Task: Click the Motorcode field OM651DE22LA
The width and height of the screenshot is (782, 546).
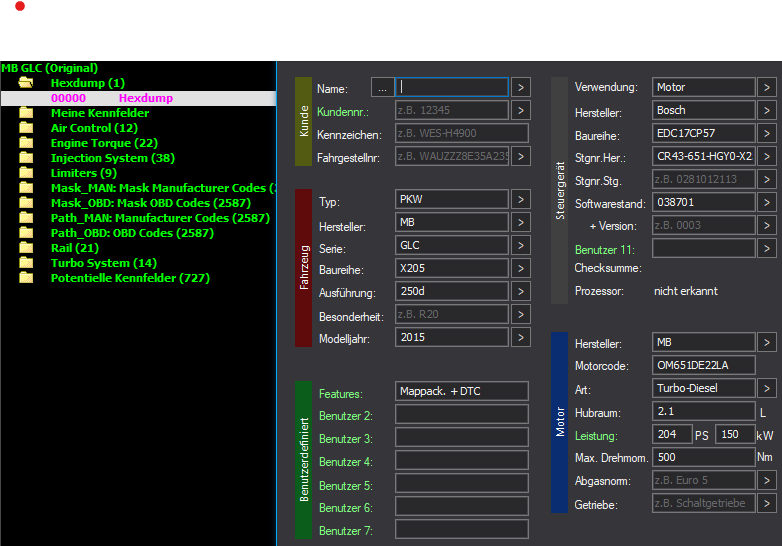Action: pos(704,365)
